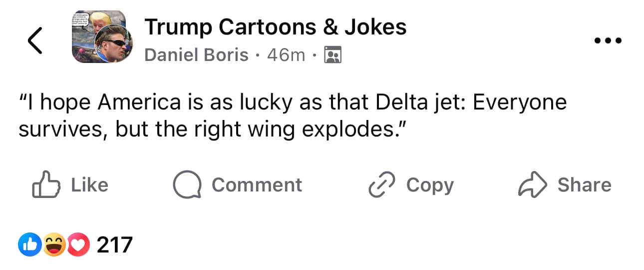Image resolution: width=644 pixels, height=270 pixels.
Task: Go back using the left arrow
Action: 34,41
